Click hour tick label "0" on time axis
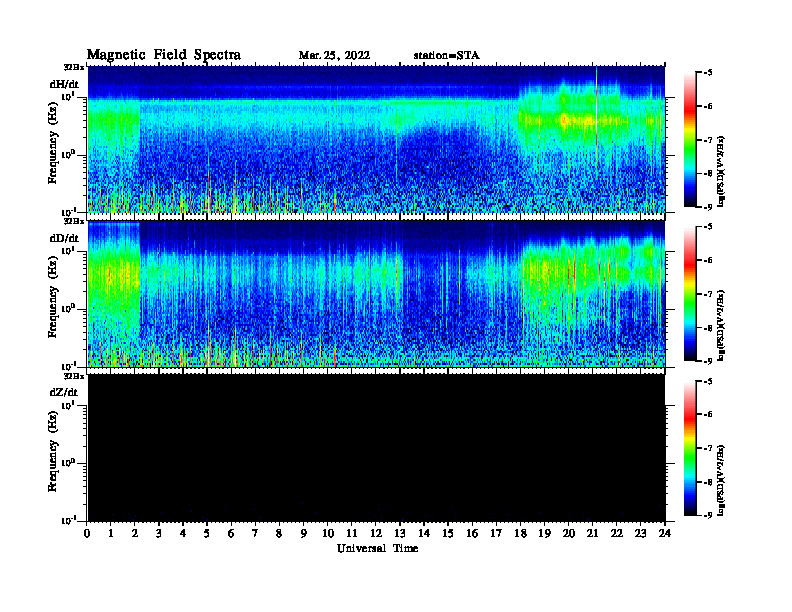This screenshot has height=612, width=792. 87,533
